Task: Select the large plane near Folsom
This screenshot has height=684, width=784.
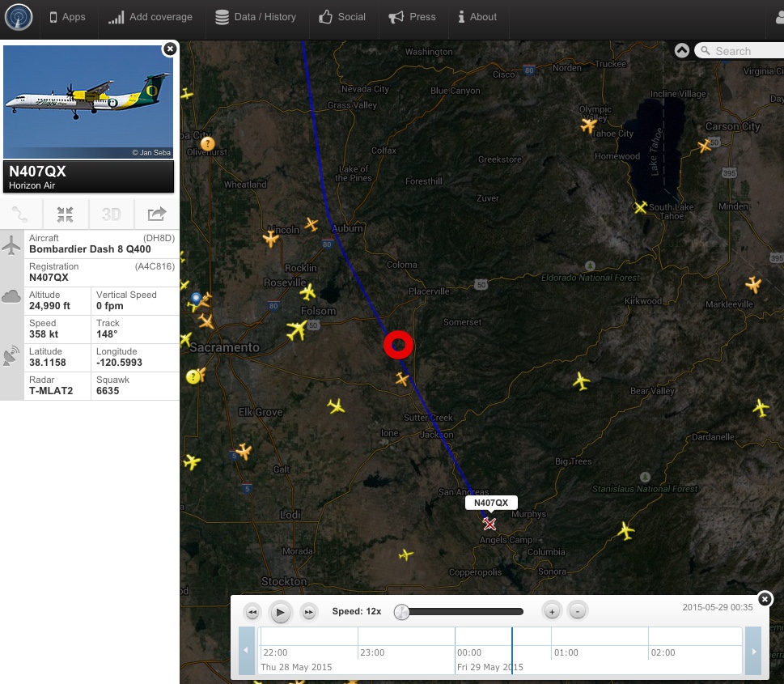Action: (297, 330)
